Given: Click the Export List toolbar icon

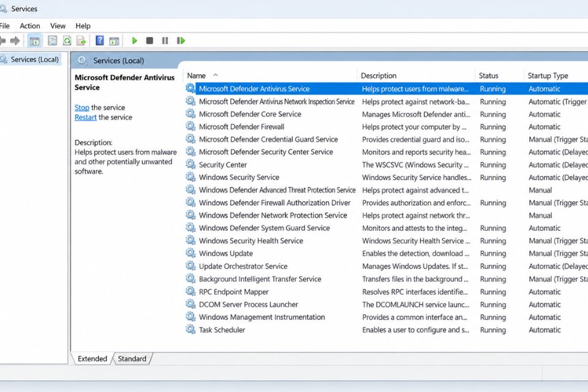Looking at the screenshot, I should point(81,40).
